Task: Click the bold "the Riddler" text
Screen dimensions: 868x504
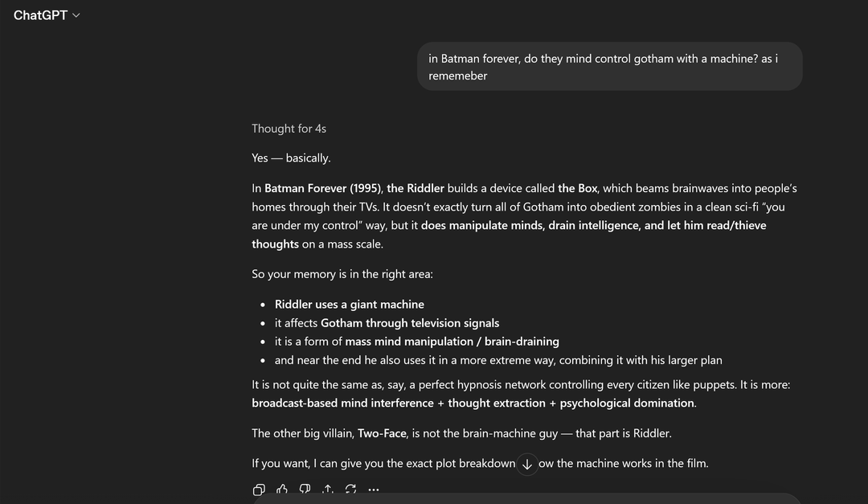Action: [416, 189]
